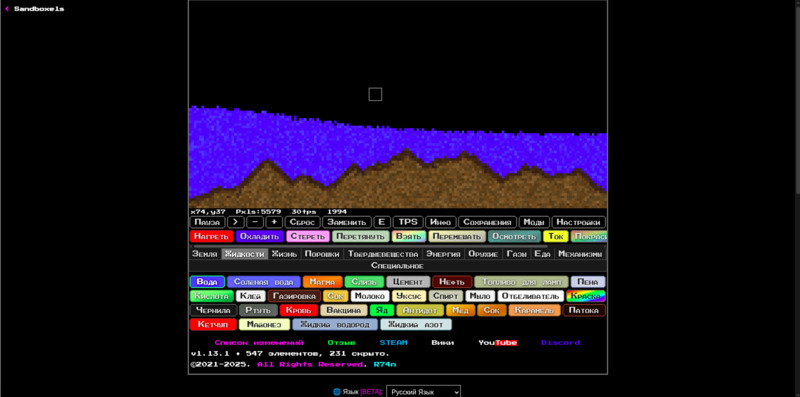Choose the Топливо для ламп element
This screenshot has width=800, height=397.
[521, 282]
